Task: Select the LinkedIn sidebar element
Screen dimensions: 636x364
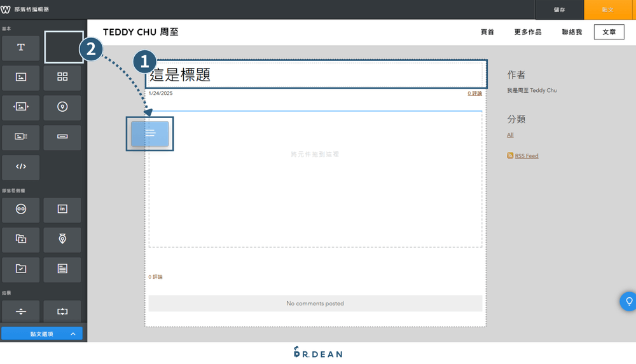Action: click(62, 210)
